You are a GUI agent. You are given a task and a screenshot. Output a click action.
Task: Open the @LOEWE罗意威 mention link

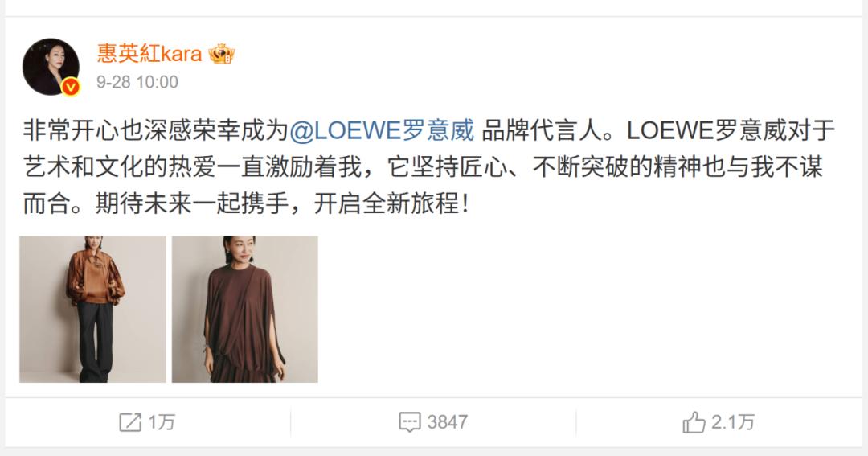[382, 131]
